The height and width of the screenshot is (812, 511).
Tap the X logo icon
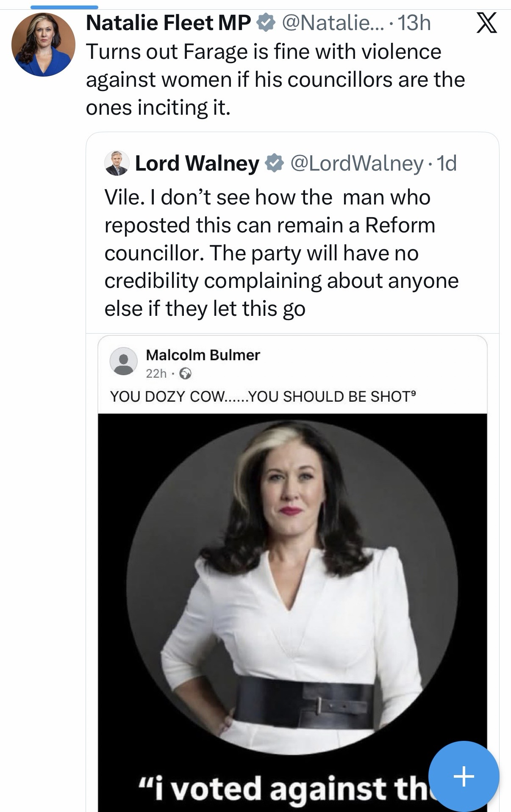tap(486, 23)
